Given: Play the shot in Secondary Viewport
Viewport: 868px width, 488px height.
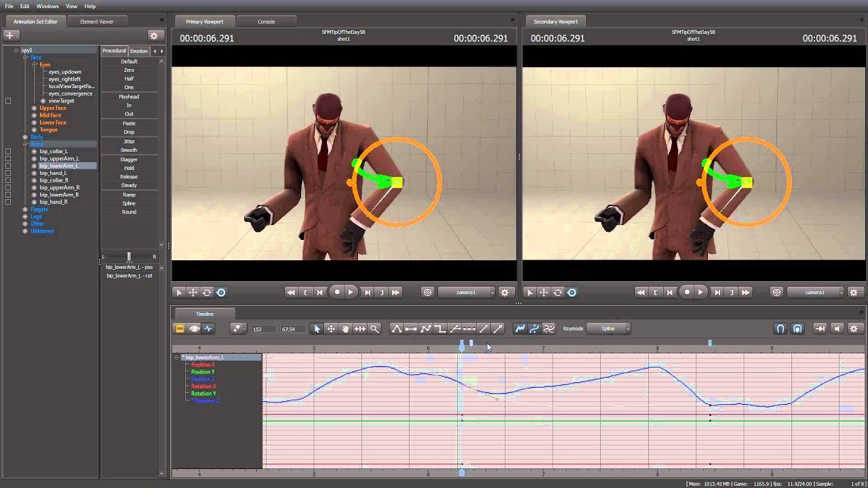Looking at the screenshot, I should click(x=701, y=292).
